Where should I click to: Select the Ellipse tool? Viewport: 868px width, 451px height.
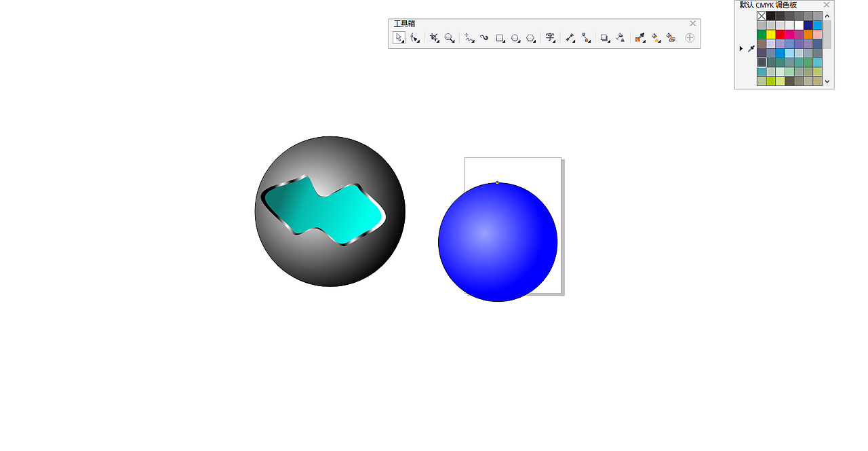click(x=516, y=38)
